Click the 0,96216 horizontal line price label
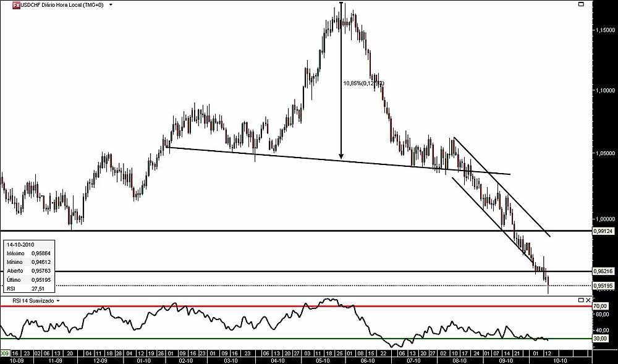 [x=604, y=271]
